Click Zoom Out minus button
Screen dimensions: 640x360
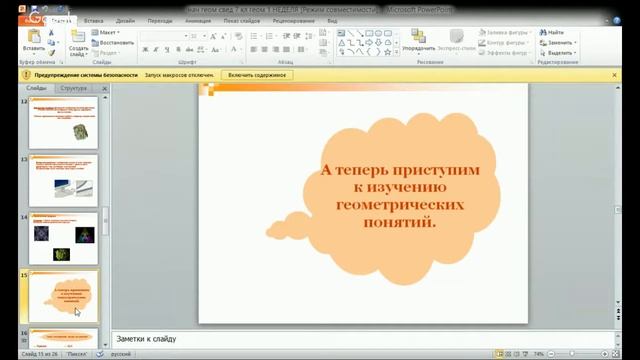tap(551, 354)
